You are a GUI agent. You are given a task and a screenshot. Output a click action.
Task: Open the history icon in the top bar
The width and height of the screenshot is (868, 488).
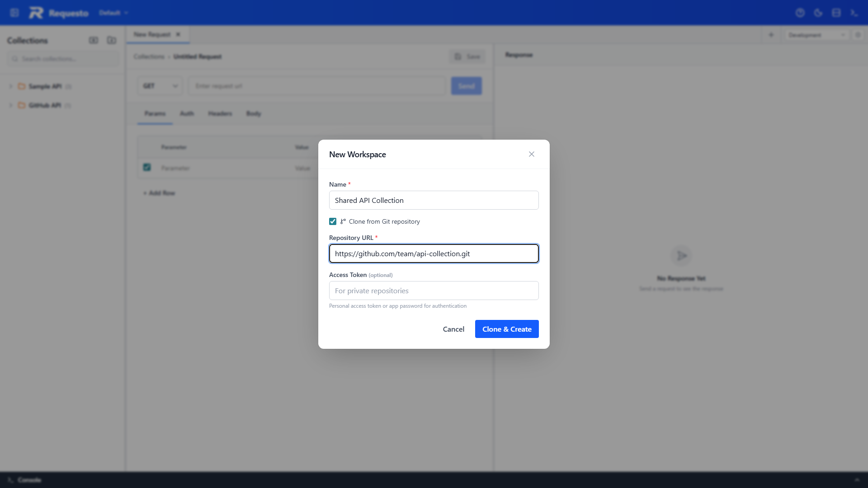click(x=800, y=13)
